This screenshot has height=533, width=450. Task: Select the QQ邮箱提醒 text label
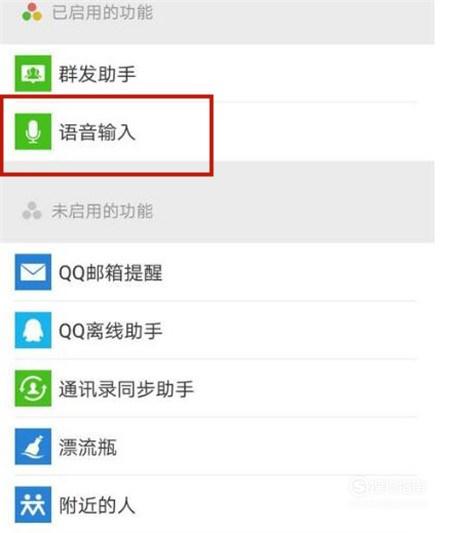110,273
